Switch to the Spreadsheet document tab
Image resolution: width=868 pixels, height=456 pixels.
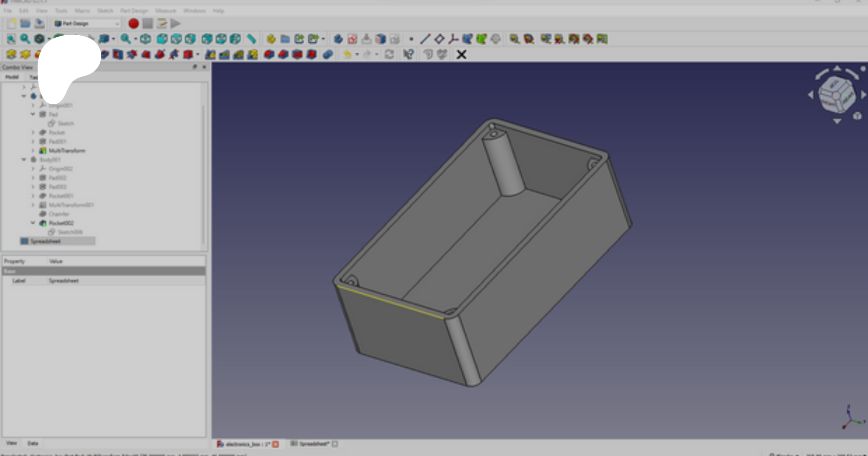coord(313,443)
